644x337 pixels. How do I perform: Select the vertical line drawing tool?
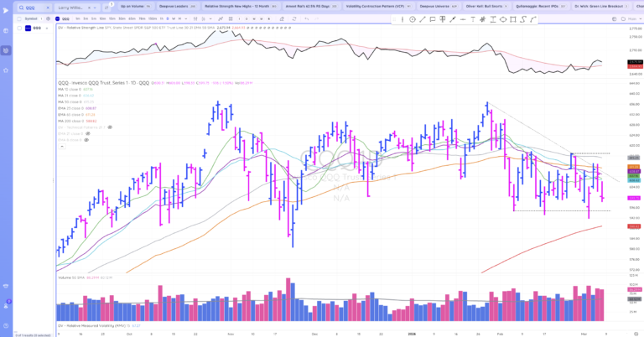pyautogui.click(x=402, y=19)
